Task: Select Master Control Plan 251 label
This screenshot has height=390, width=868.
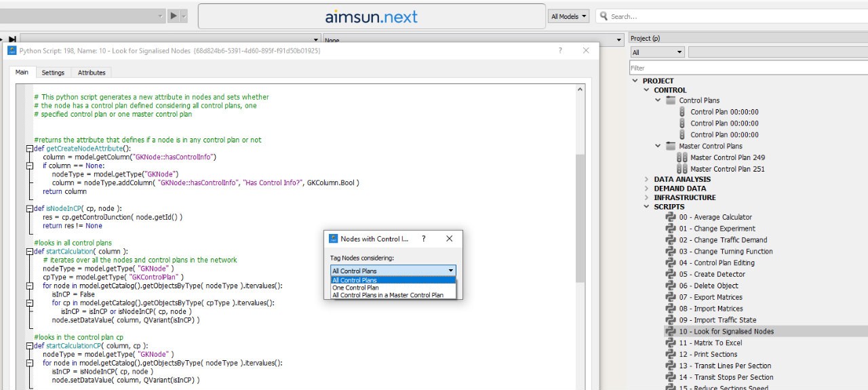Action: [728, 169]
